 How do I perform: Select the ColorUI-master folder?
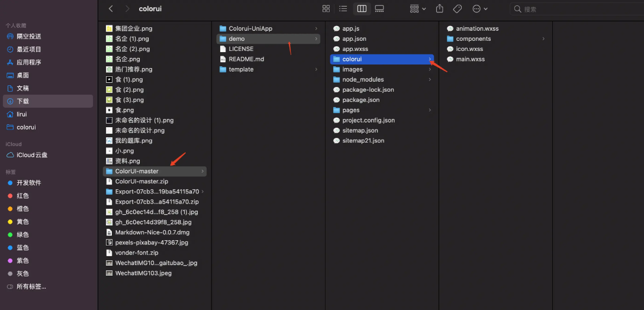[154, 171]
